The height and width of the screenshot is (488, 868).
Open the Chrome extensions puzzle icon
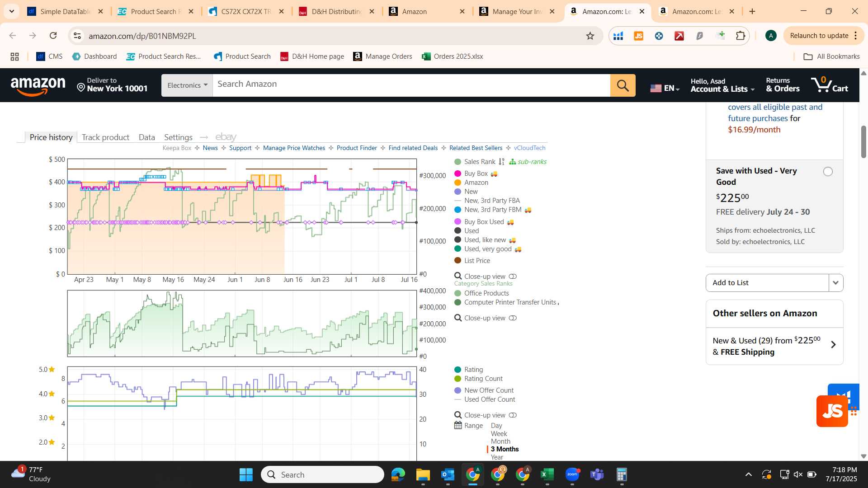[741, 36]
